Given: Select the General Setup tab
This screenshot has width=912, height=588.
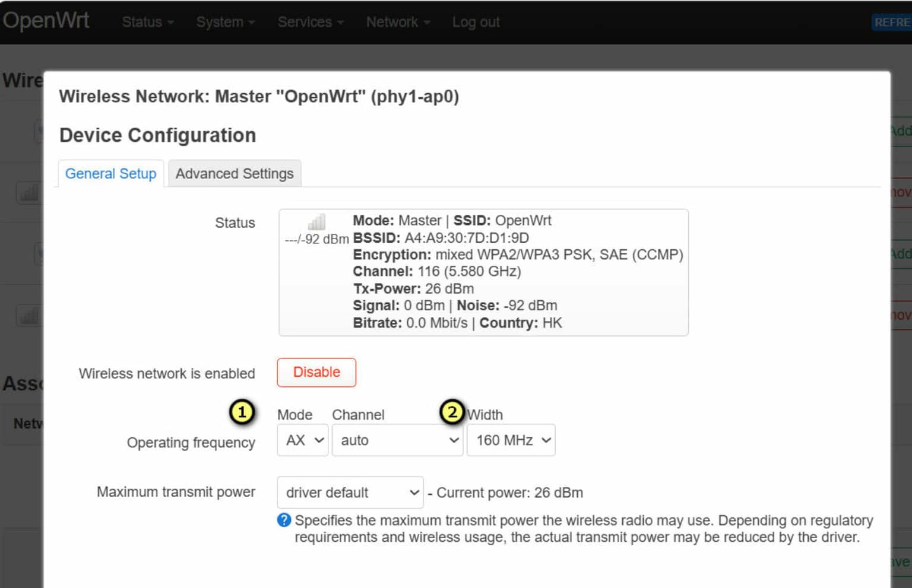Looking at the screenshot, I should [110, 173].
